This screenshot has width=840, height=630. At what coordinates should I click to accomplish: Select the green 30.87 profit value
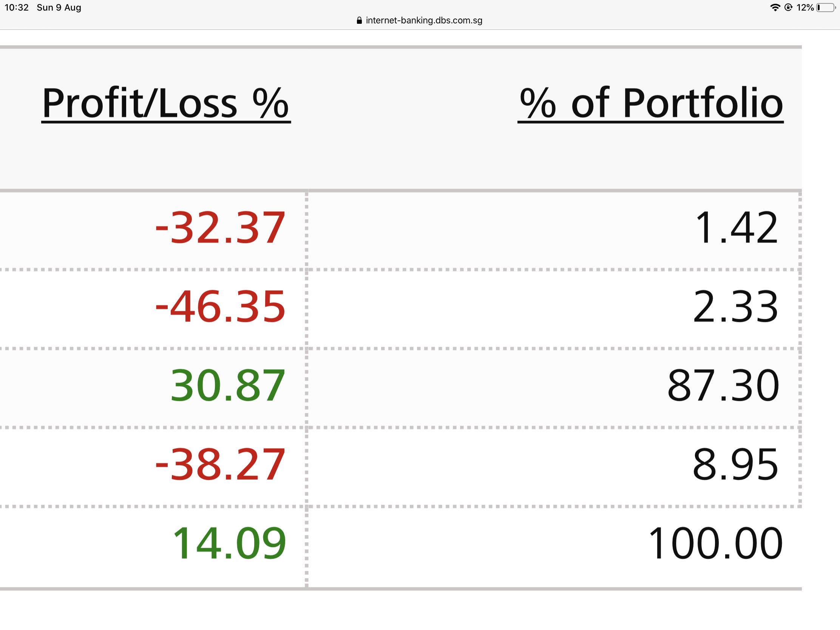coord(228,386)
